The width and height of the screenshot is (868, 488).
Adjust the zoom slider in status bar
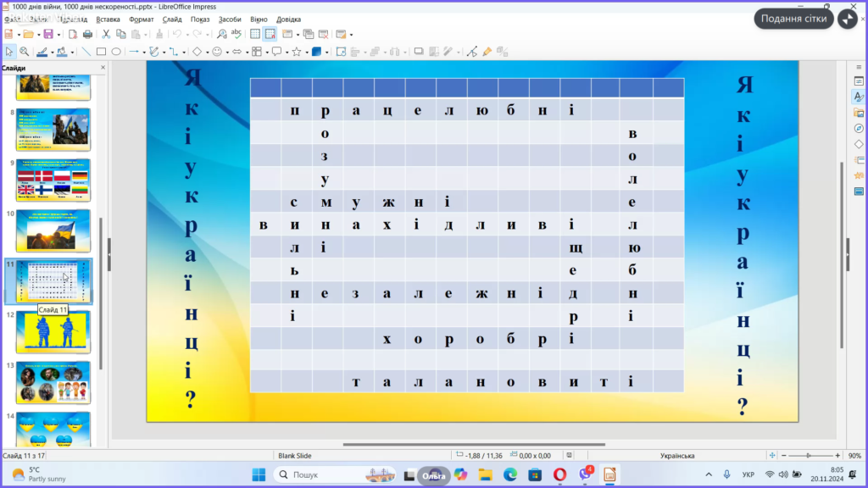[806, 455]
